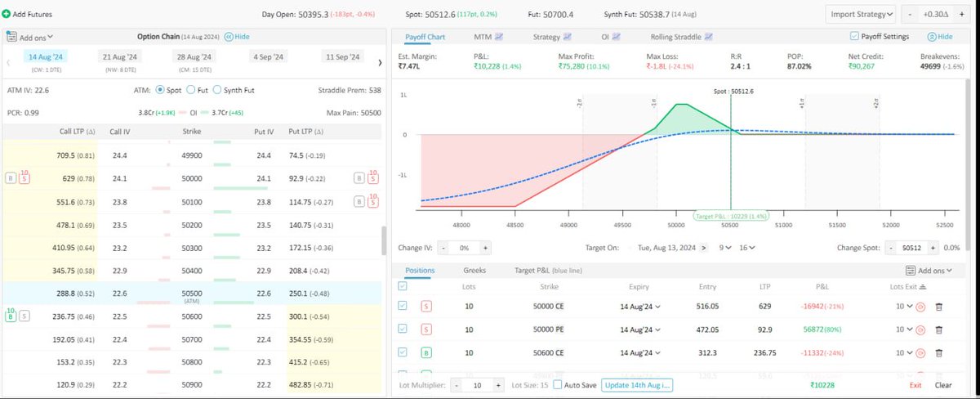This screenshot has height=399, width=980.
Task: Open the Positions panel Add ons icon
Action: click(x=911, y=270)
